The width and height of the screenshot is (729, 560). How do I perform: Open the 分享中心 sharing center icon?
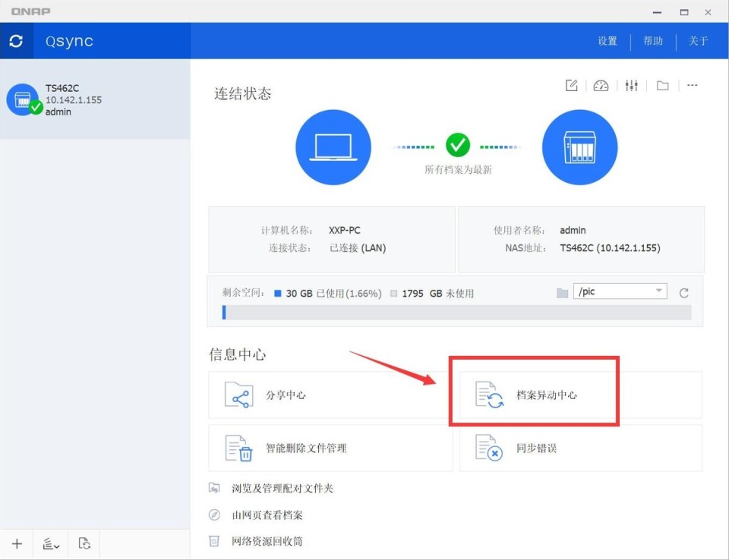[241, 395]
